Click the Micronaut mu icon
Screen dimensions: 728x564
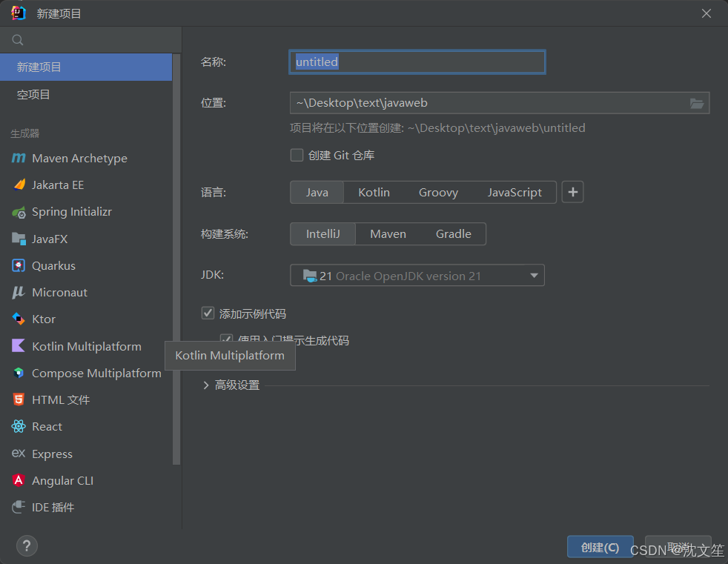18,293
